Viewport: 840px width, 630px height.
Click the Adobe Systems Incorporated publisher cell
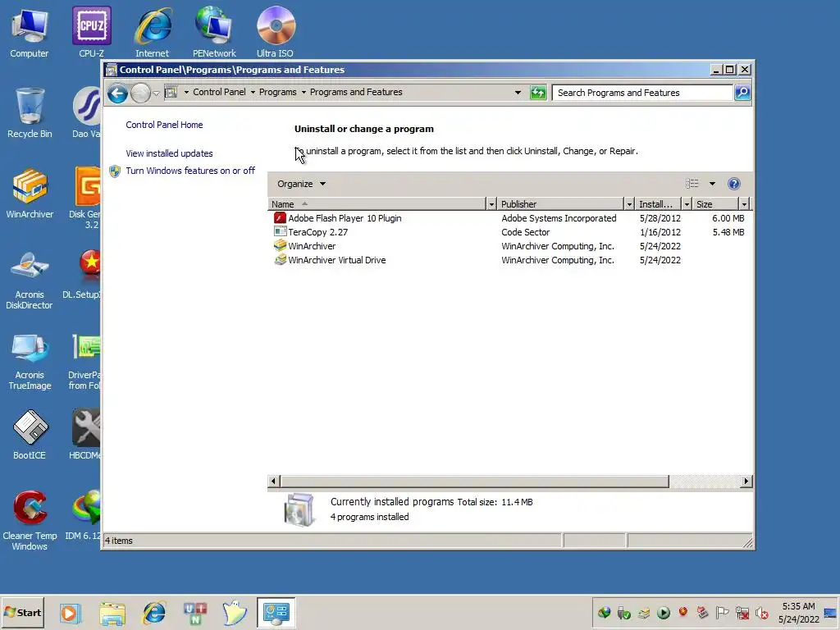[x=559, y=218]
